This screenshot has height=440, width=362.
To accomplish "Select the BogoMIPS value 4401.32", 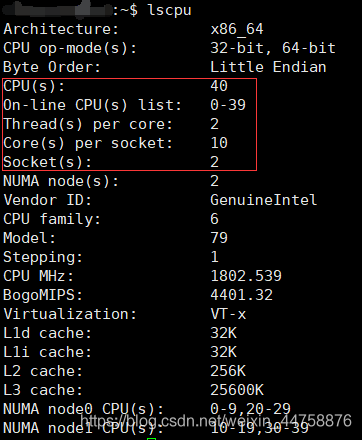I will point(242,295).
